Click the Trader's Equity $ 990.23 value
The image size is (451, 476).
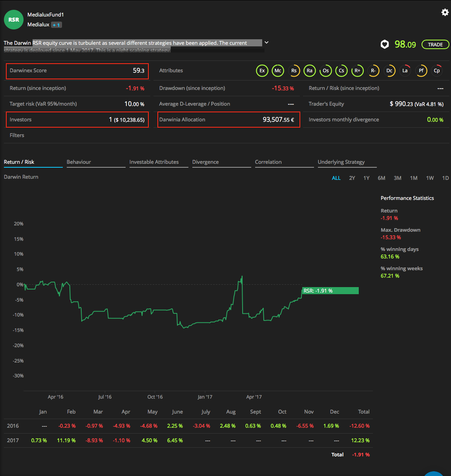tap(416, 104)
